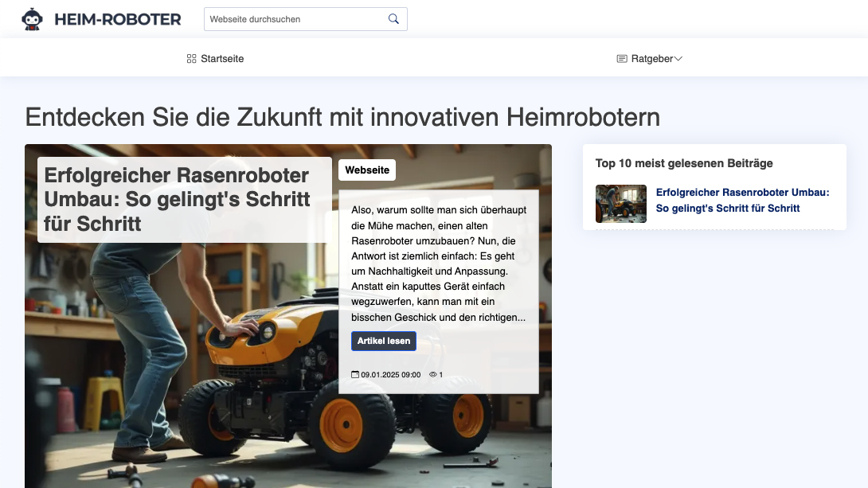Click the HEIM-ROBOTER wordmark
868x488 pixels.
tap(116, 18)
